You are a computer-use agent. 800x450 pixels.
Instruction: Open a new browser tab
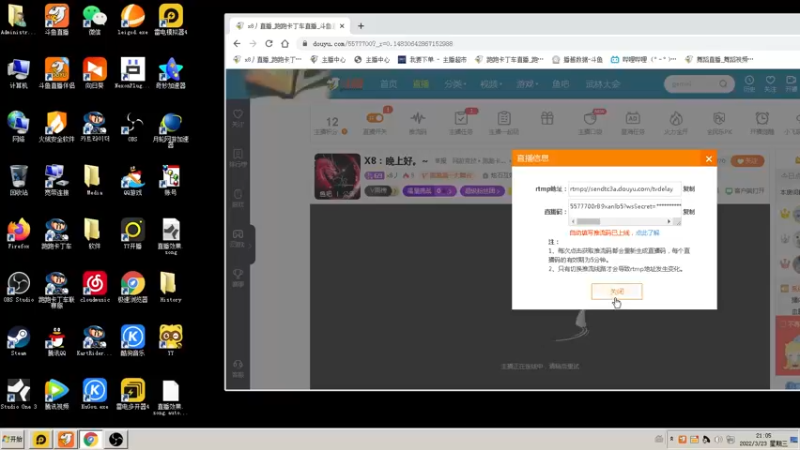point(361,26)
